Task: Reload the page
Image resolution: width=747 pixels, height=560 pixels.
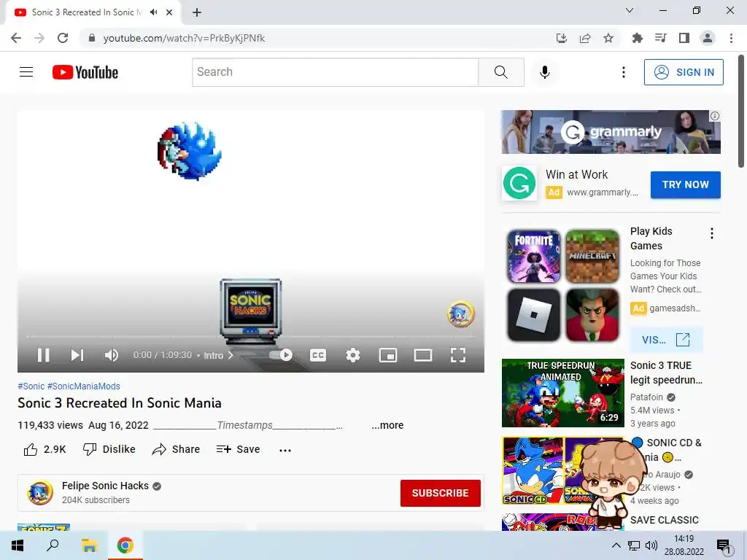Action: point(63,38)
